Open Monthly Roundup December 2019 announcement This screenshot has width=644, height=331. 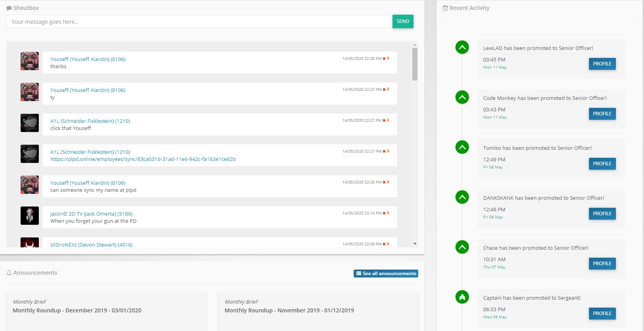coord(77,310)
